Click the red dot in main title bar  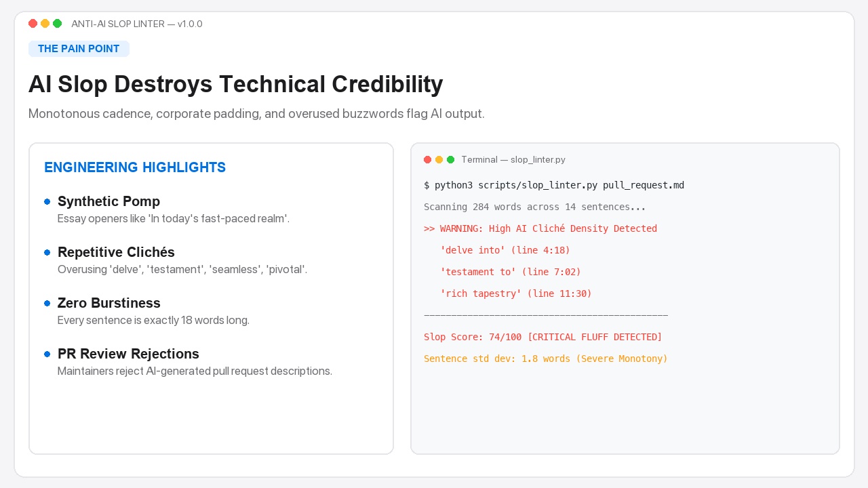tap(33, 24)
